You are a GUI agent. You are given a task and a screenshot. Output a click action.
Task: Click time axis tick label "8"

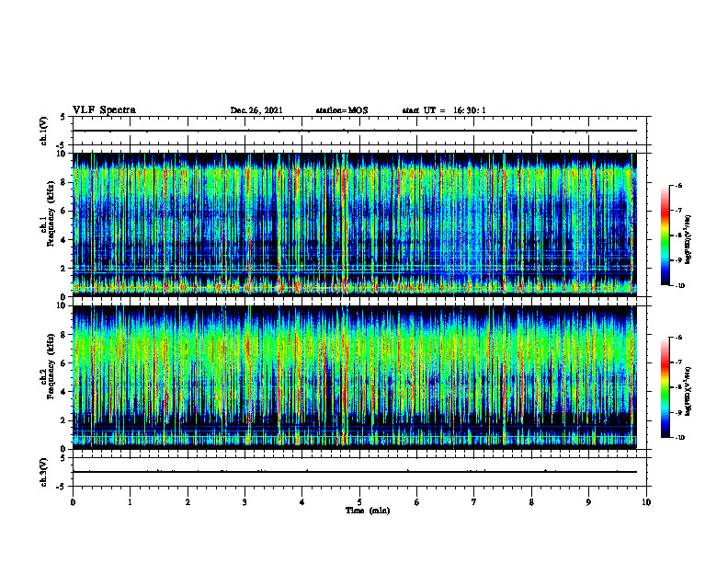pos(531,502)
